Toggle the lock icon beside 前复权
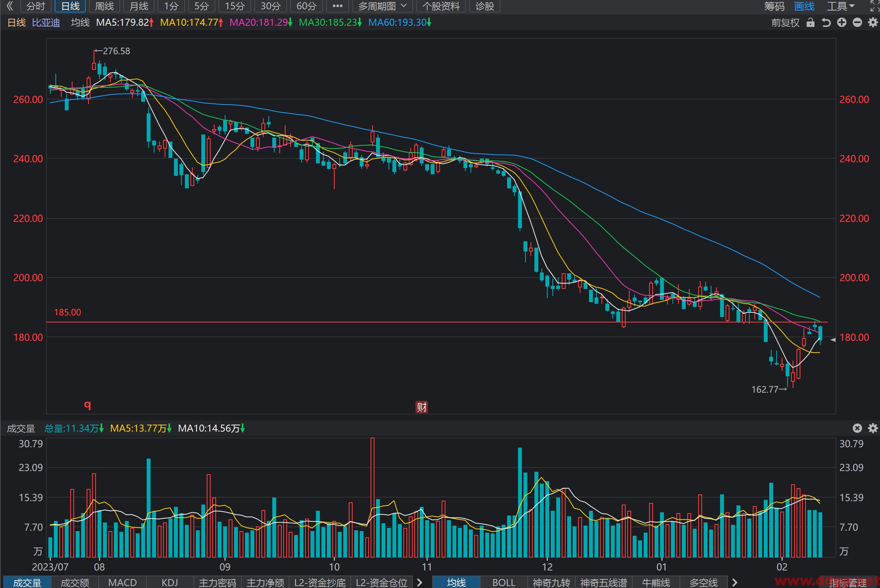This screenshot has width=880, height=588. click(x=810, y=23)
